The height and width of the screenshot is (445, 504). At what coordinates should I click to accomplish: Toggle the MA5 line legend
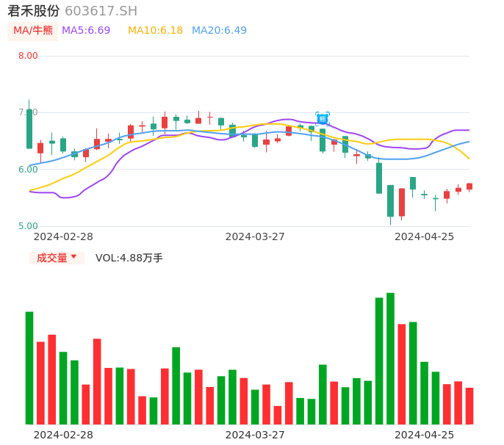click(86, 31)
